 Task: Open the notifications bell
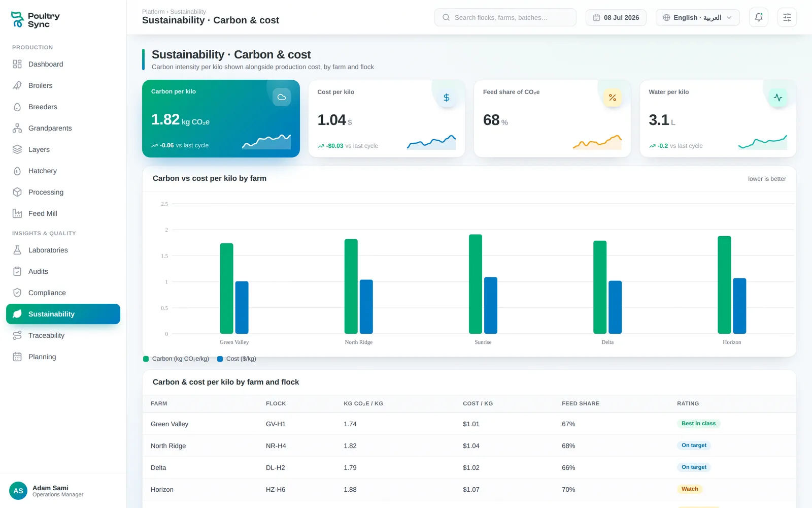[x=759, y=17]
